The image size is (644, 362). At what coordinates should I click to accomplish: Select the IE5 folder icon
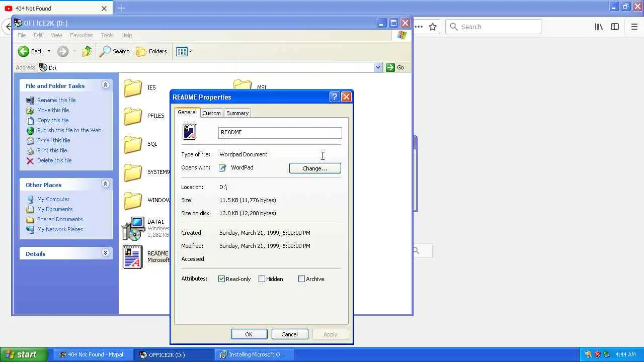click(133, 88)
